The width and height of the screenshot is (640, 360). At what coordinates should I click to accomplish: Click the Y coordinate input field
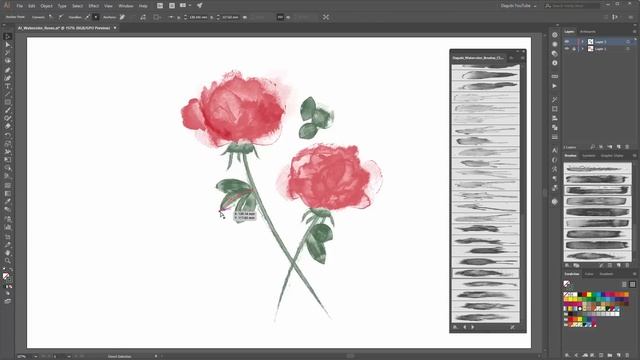pyautogui.click(x=230, y=17)
